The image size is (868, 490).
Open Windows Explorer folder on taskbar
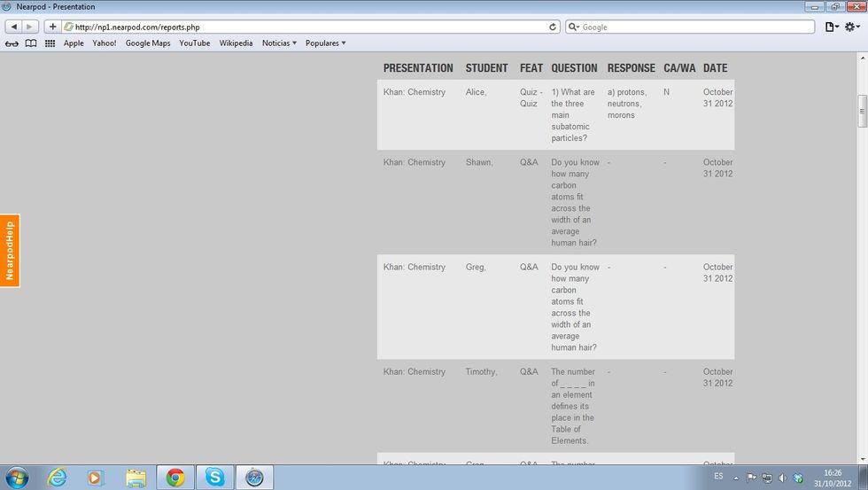click(x=136, y=478)
